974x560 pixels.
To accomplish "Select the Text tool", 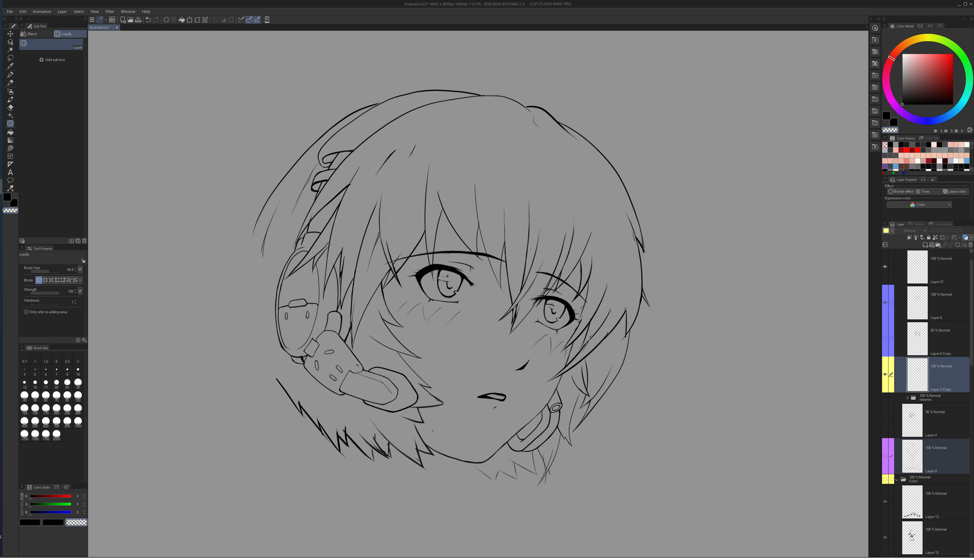I will click(10, 172).
